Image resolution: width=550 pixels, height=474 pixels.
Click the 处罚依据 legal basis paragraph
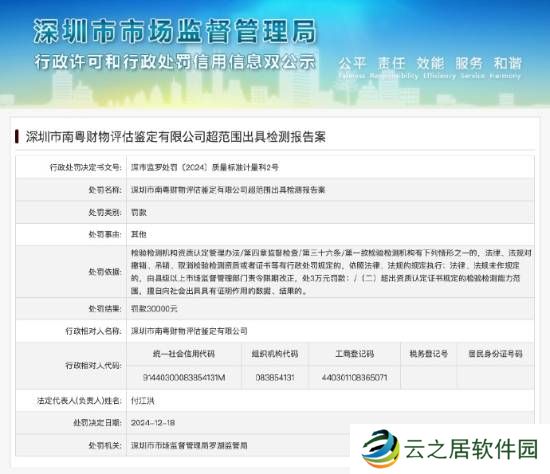coord(331,272)
